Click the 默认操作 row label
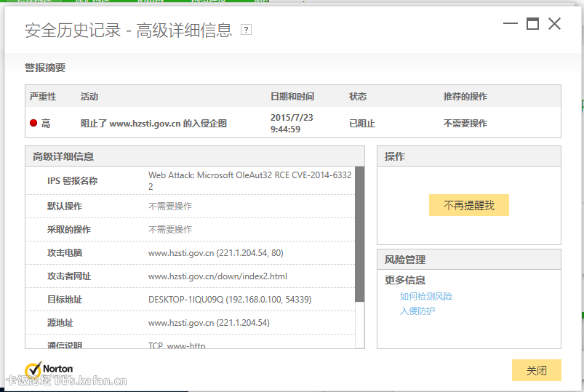This screenshot has height=392, width=584. tap(65, 206)
